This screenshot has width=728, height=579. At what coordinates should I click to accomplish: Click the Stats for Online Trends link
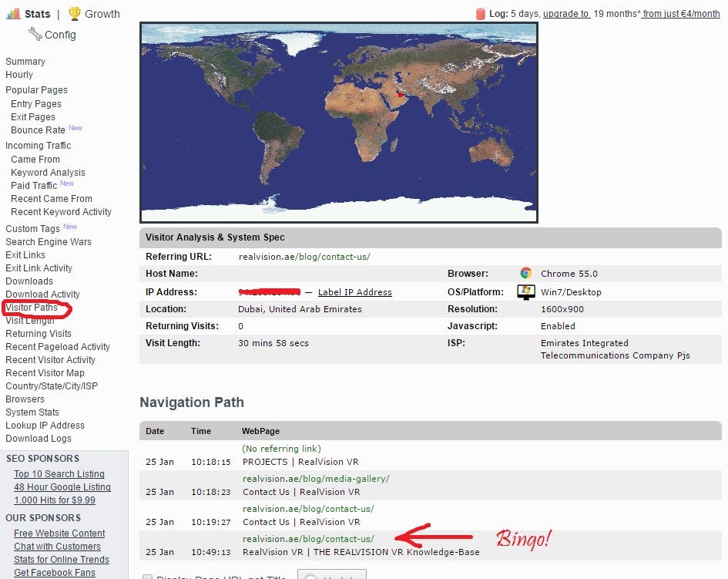tap(62, 560)
